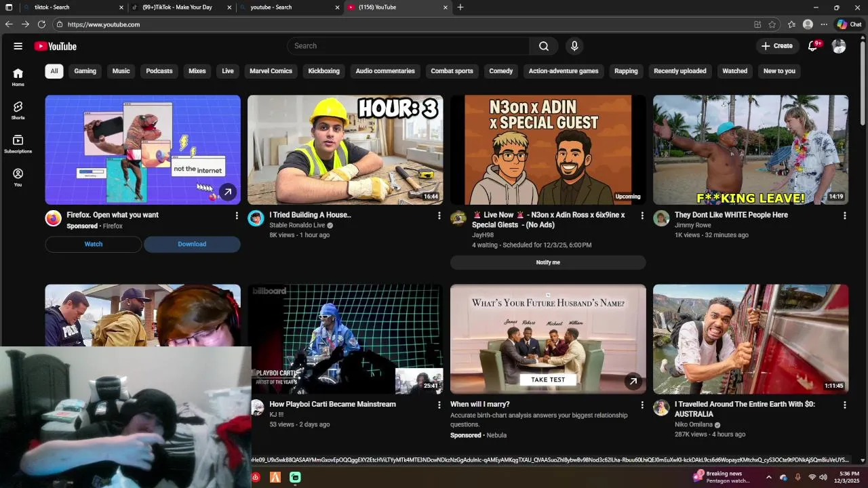Open tab actions menu icon
Image resolution: width=868 pixels, height=488 pixels.
pyautogui.click(x=9, y=7)
